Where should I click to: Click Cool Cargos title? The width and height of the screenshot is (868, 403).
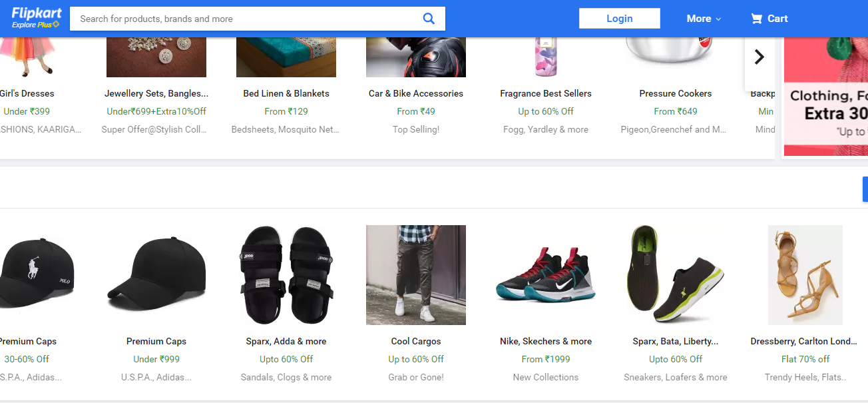(416, 341)
